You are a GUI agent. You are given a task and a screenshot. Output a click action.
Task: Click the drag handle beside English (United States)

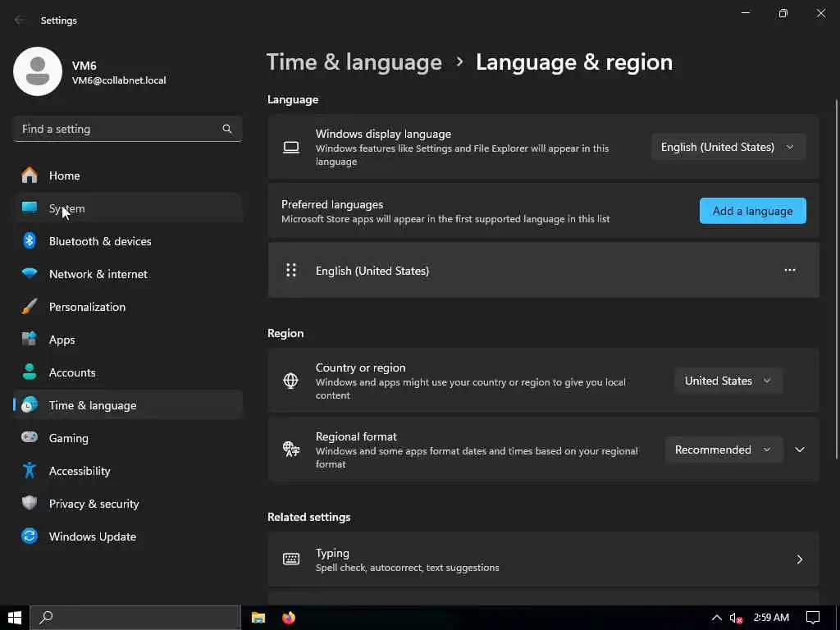[291, 270]
